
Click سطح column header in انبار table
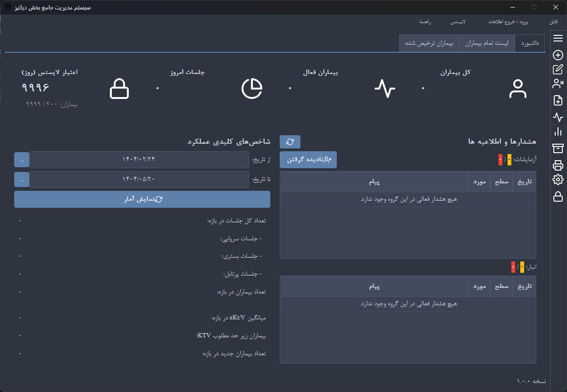pyautogui.click(x=502, y=286)
